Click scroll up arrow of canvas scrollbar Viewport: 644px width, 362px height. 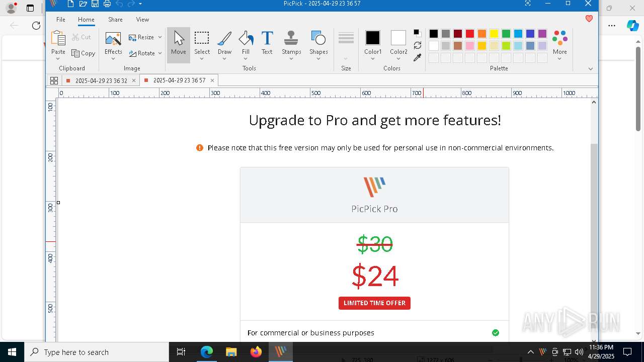pos(594,102)
